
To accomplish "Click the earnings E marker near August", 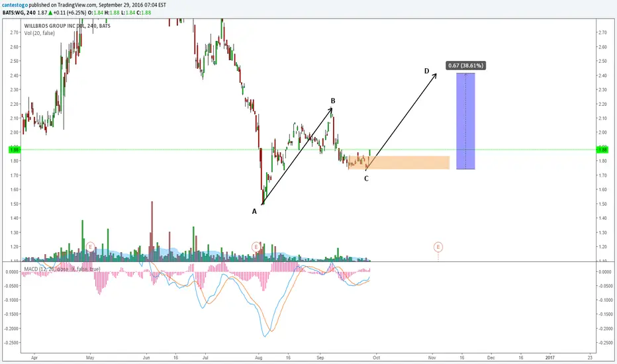I will pos(256,247).
